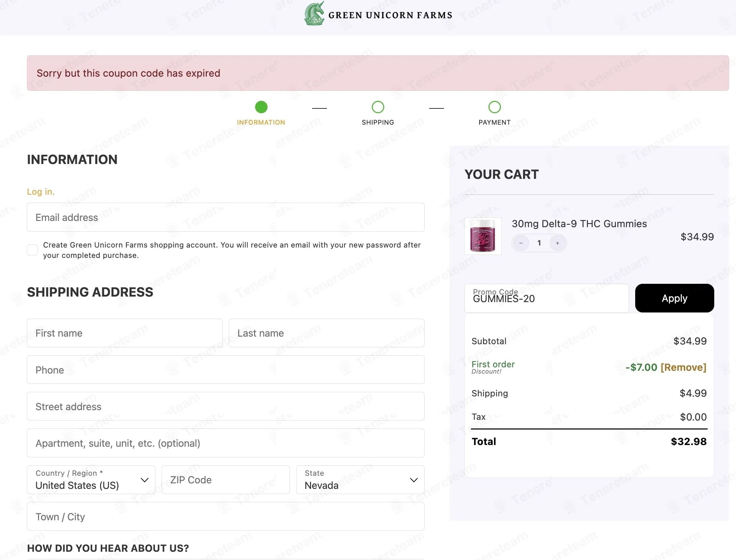Image resolution: width=736 pixels, height=560 pixels.
Task: Remove the First order discount
Action: pyautogui.click(x=684, y=367)
